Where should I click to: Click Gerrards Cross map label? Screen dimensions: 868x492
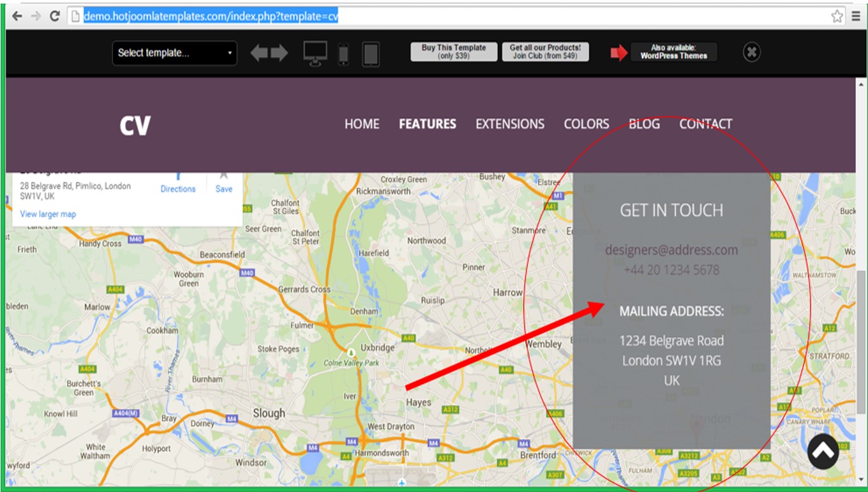[x=304, y=289]
